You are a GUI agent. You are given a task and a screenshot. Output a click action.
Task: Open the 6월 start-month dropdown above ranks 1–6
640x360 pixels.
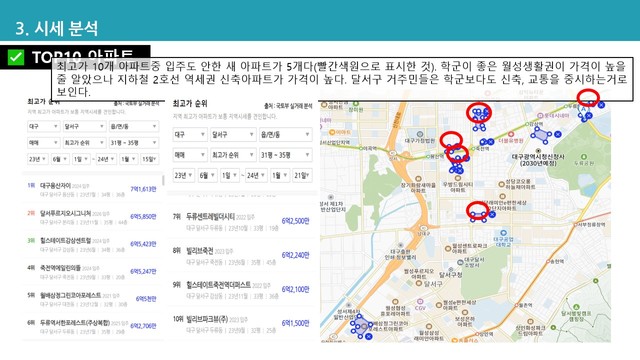pyautogui.click(x=60, y=159)
